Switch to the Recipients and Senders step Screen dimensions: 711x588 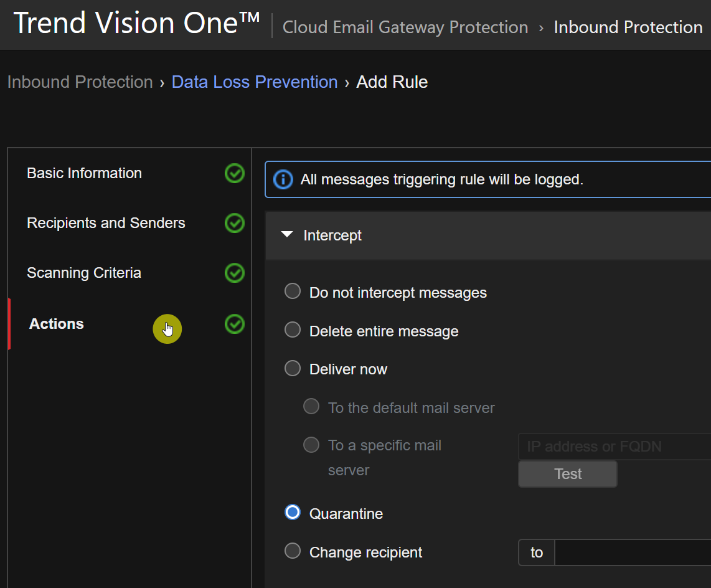[x=106, y=223]
